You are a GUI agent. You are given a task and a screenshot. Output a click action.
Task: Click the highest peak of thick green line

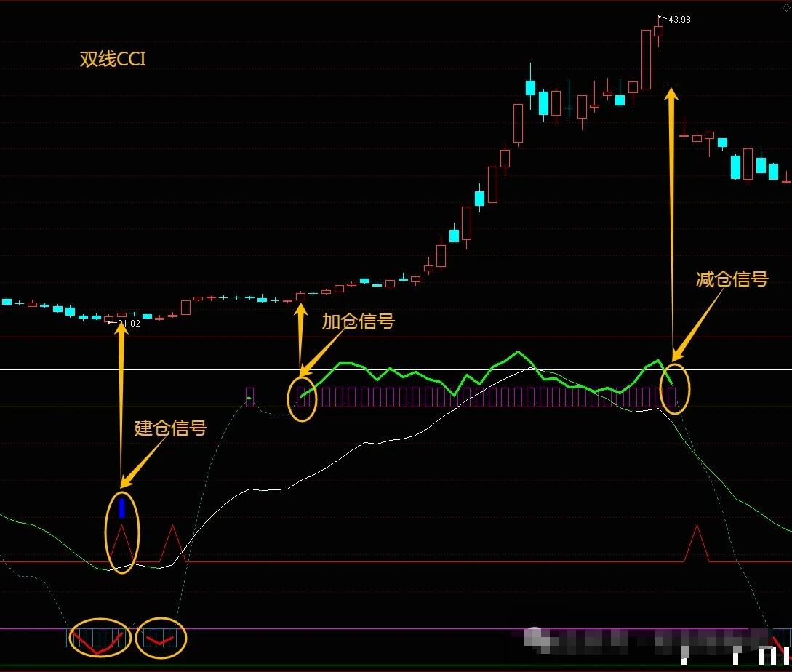point(519,353)
